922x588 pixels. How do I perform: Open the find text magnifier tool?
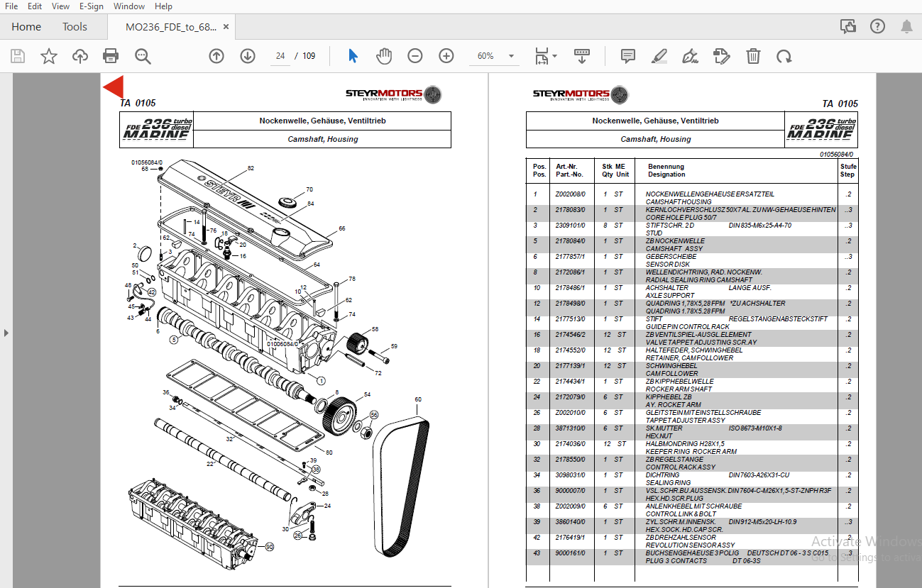(x=143, y=56)
